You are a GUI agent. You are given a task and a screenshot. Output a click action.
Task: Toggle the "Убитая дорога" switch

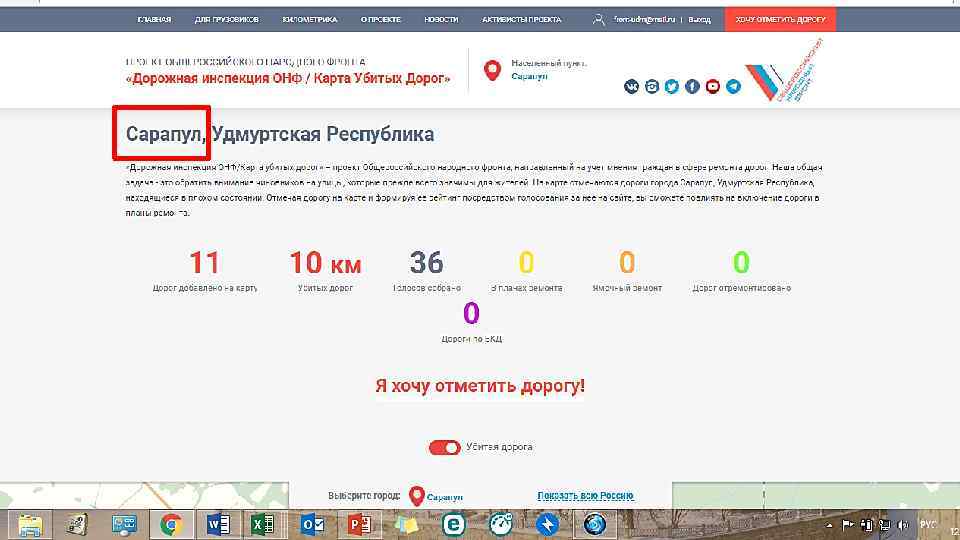pyautogui.click(x=444, y=448)
